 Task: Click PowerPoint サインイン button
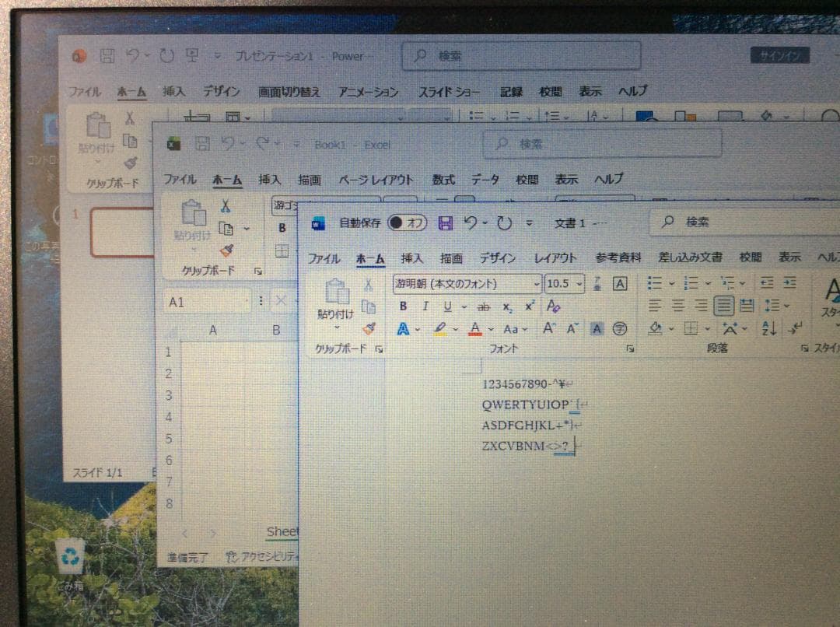point(780,55)
